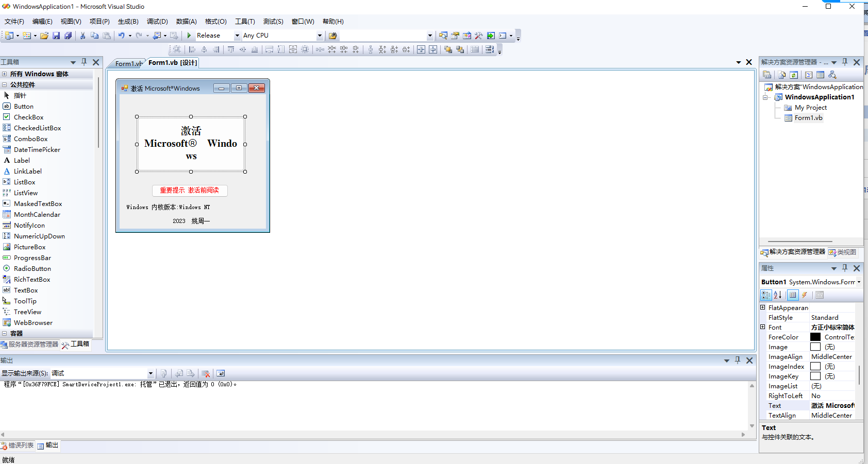Open the 文件(F) menu
This screenshot has width=868, height=464.
[14, 22]
